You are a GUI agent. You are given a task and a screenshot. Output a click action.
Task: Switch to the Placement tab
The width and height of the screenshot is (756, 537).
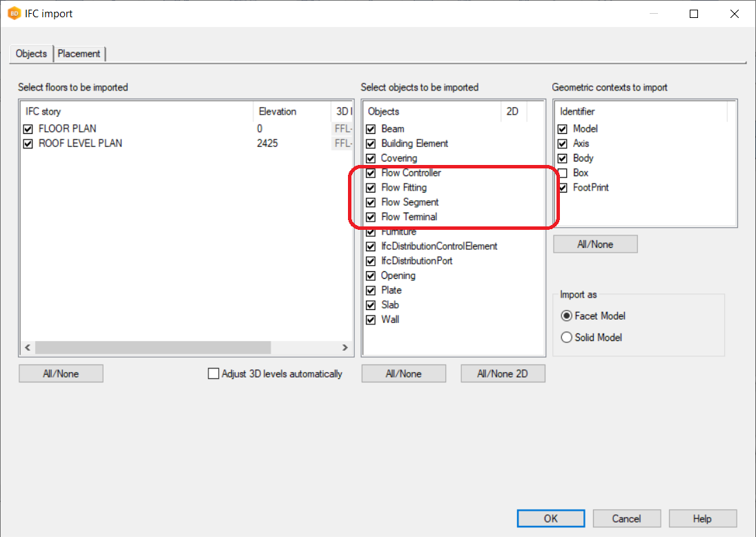79,54
